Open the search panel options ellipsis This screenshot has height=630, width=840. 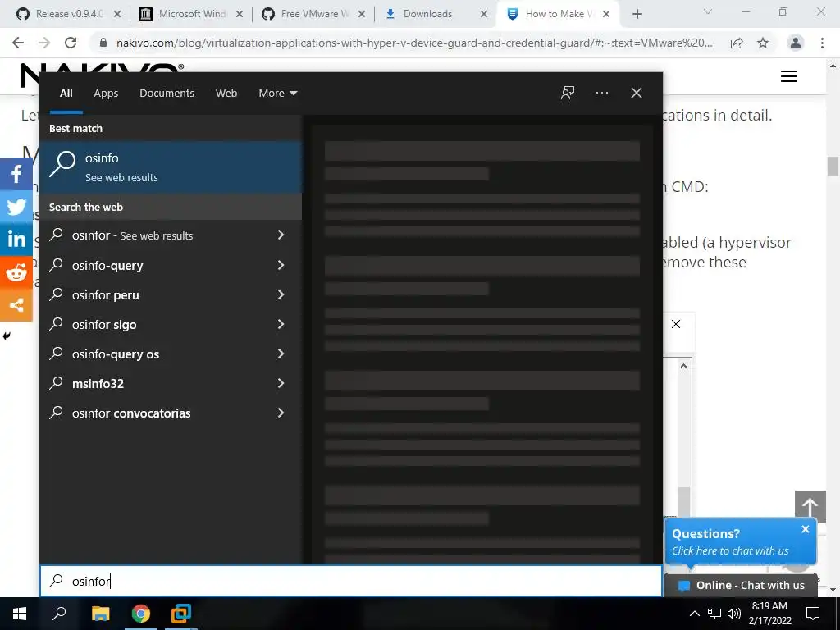[x=601, y=93]
